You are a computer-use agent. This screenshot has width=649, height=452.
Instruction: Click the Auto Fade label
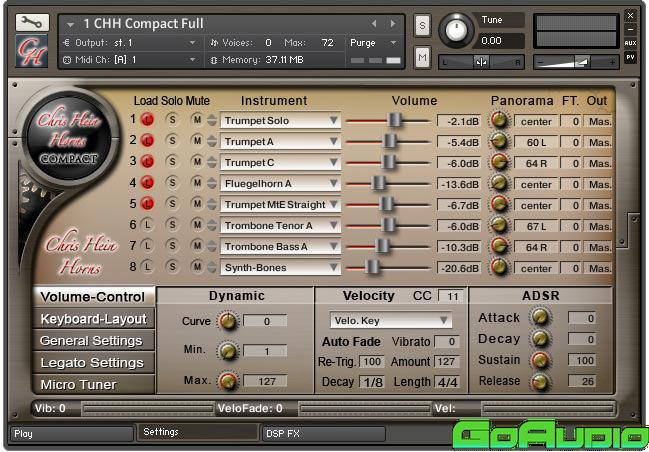point(351,341)
